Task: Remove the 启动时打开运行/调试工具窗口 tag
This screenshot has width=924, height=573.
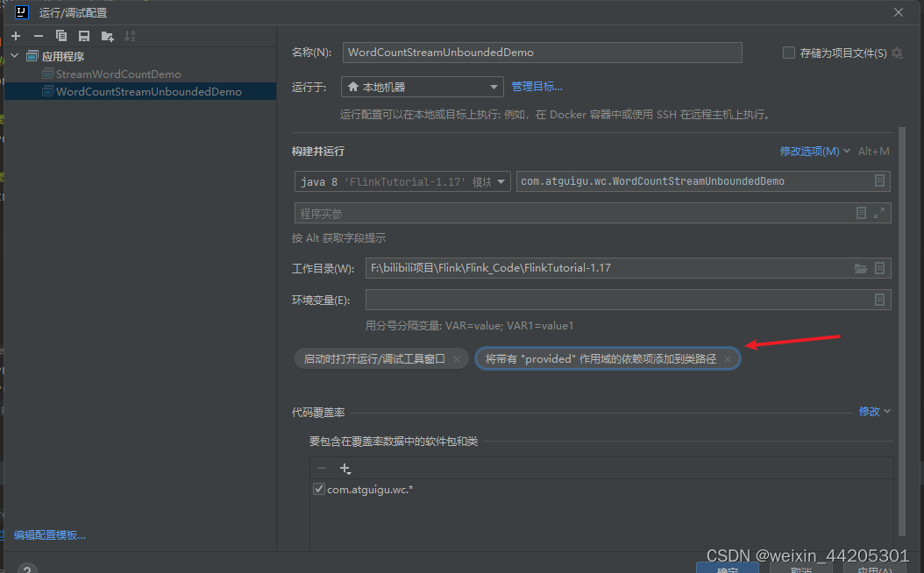Action: tap(455, 358)
